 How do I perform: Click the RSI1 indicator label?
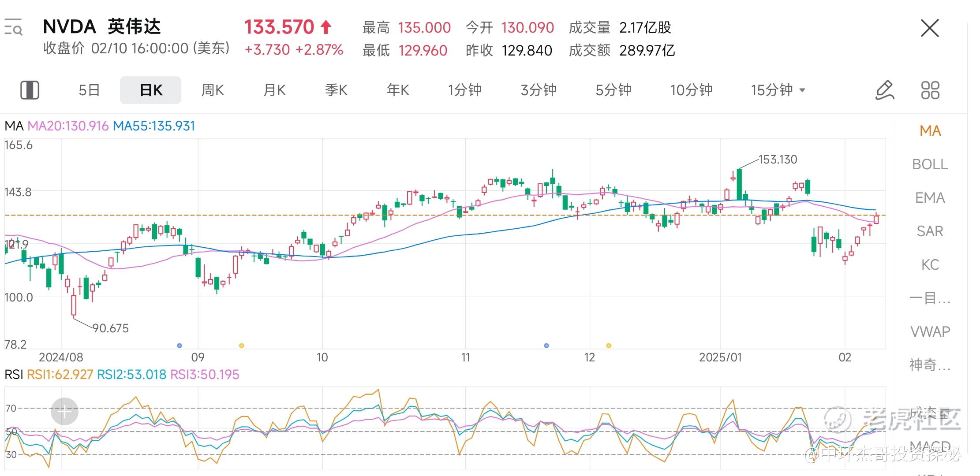(x=60, y=375)
